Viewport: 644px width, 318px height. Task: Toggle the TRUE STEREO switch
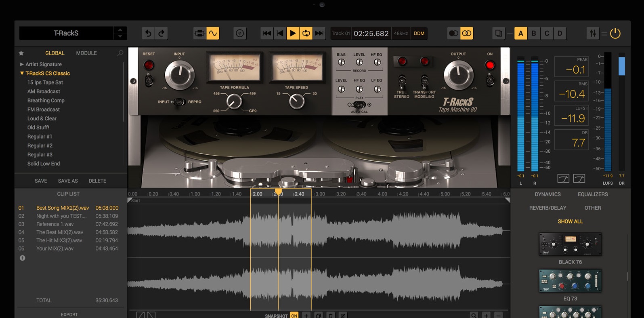pos(402,82)
